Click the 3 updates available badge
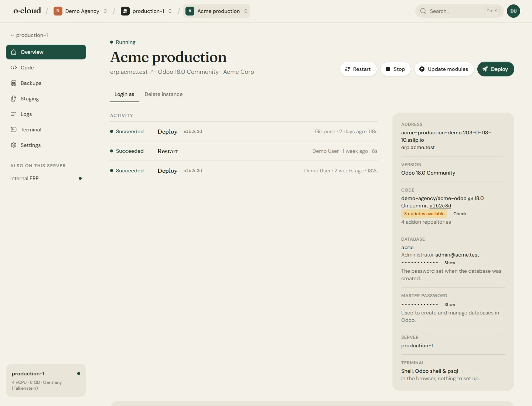Screen dimensions: 532x406 tap(424, 214)
